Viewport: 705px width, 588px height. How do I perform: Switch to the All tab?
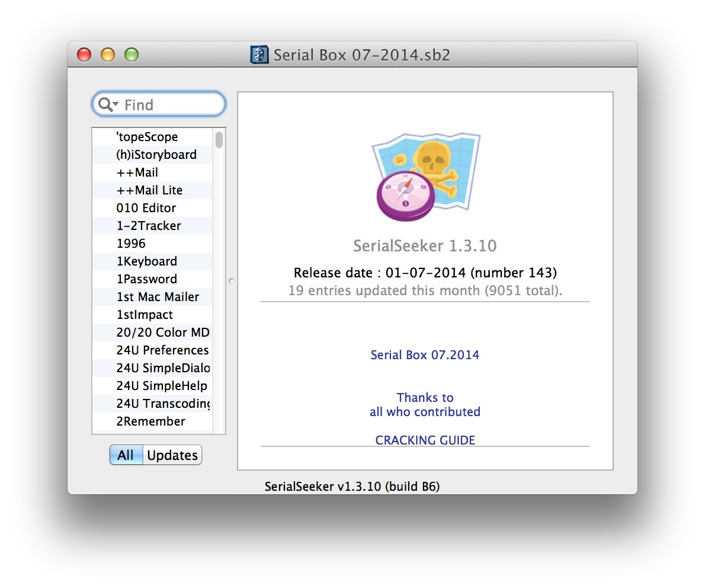coord(126,455)
